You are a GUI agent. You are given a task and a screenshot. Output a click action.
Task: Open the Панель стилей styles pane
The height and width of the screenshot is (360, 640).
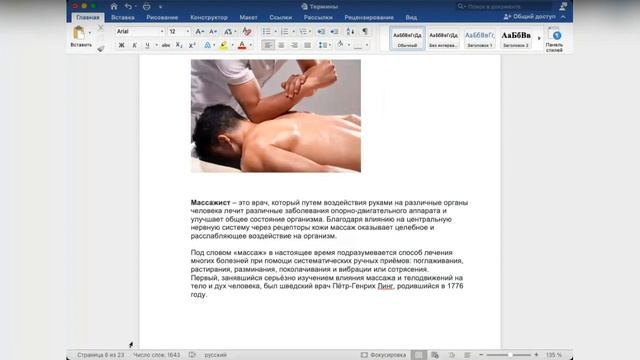coord(554,40)
